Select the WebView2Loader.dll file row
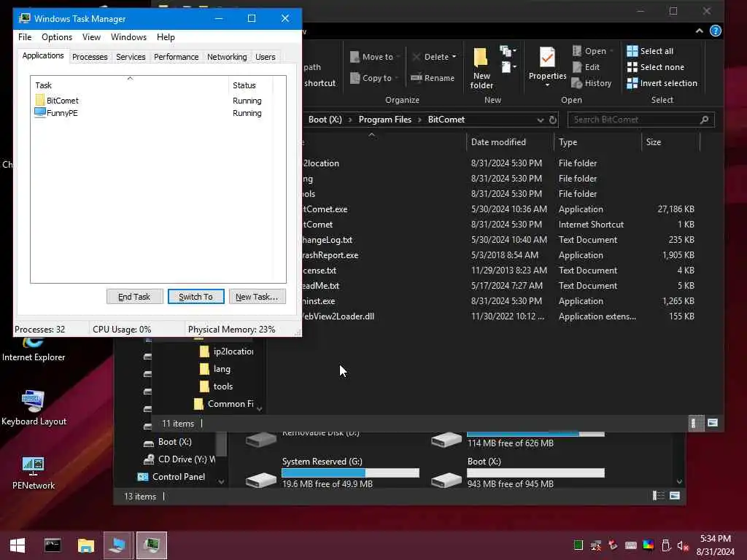747x560 pixels. (x=500, y=316)
